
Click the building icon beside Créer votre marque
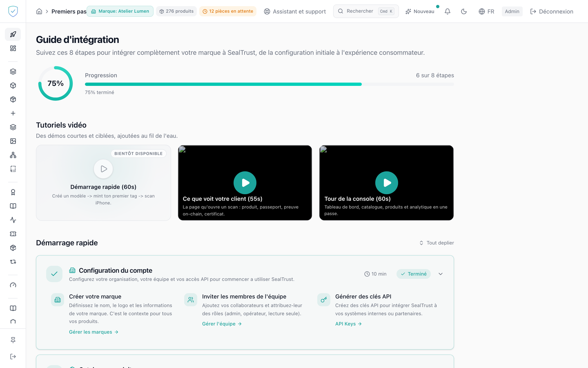coord(58,300)
